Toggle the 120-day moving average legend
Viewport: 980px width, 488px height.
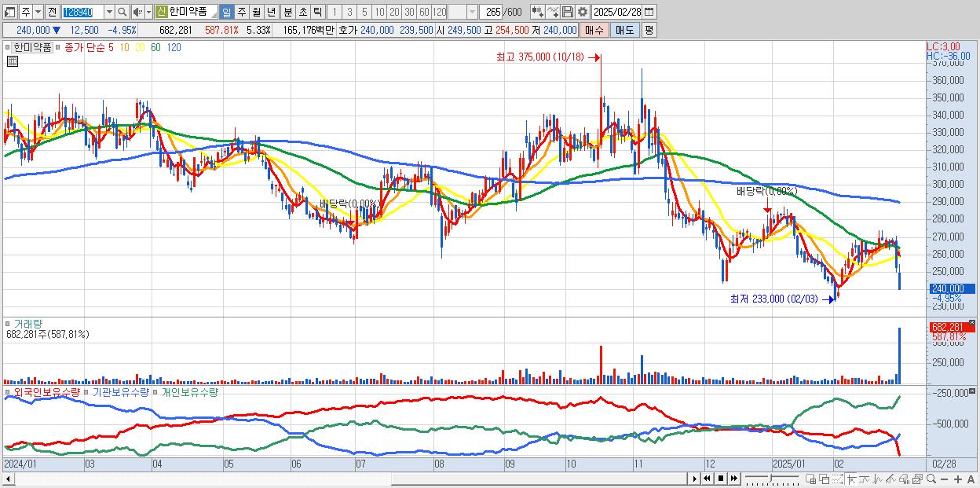[x=174, y=47]
